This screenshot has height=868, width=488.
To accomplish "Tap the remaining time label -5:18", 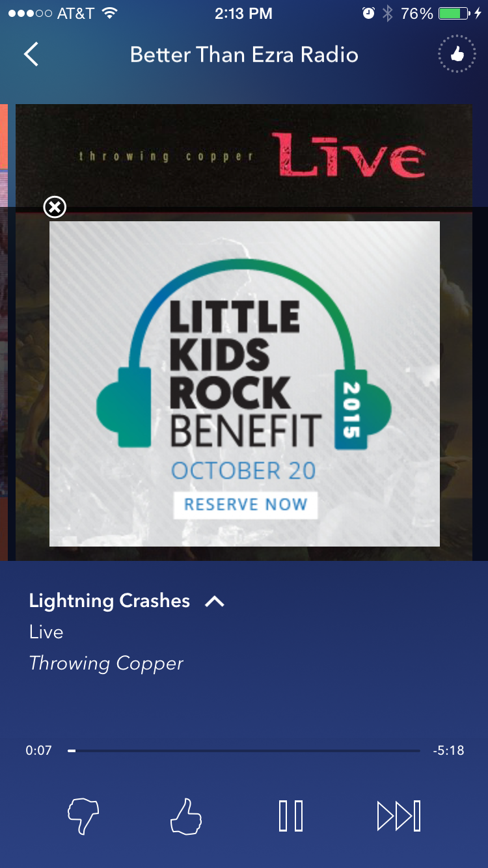I will 448,750.
